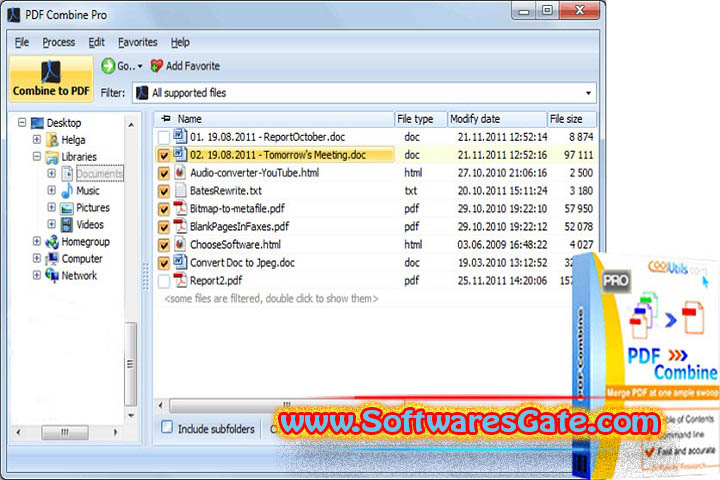Click the Word icon of Tomorrow's Meeting.doc
This screenshot has width=720, height=480.
tap(180, 154)
